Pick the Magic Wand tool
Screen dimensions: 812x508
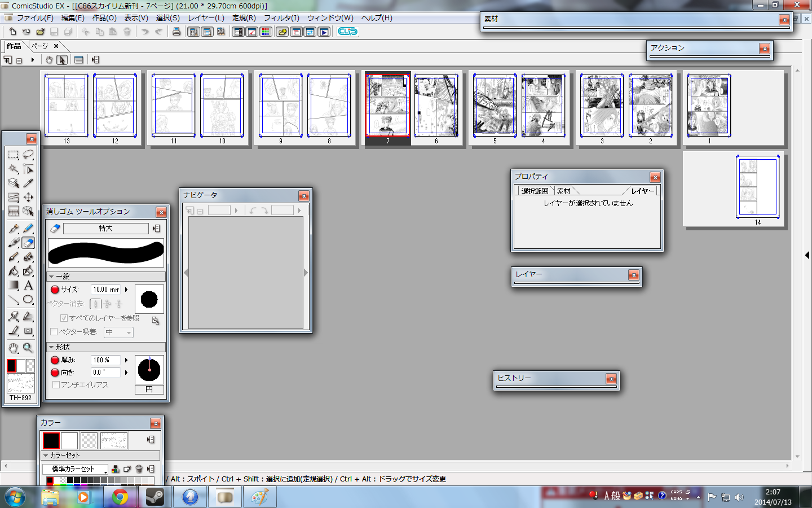[14, 169]
